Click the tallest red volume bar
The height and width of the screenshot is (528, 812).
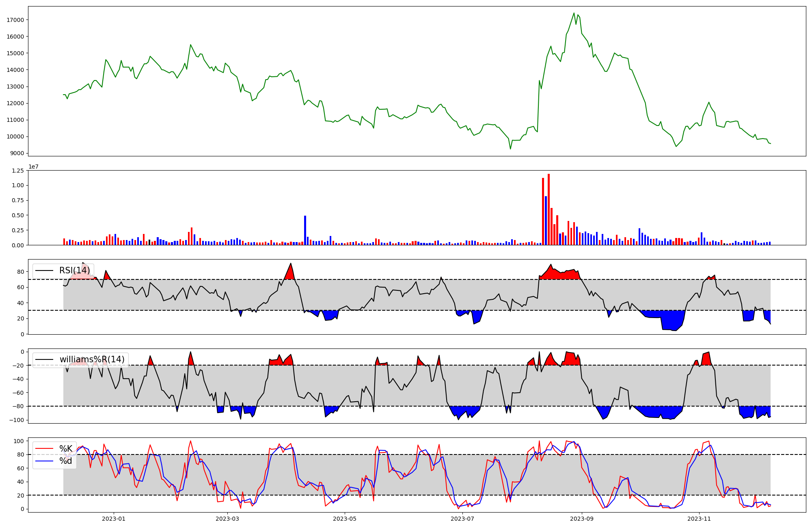(x=549, y=209)
